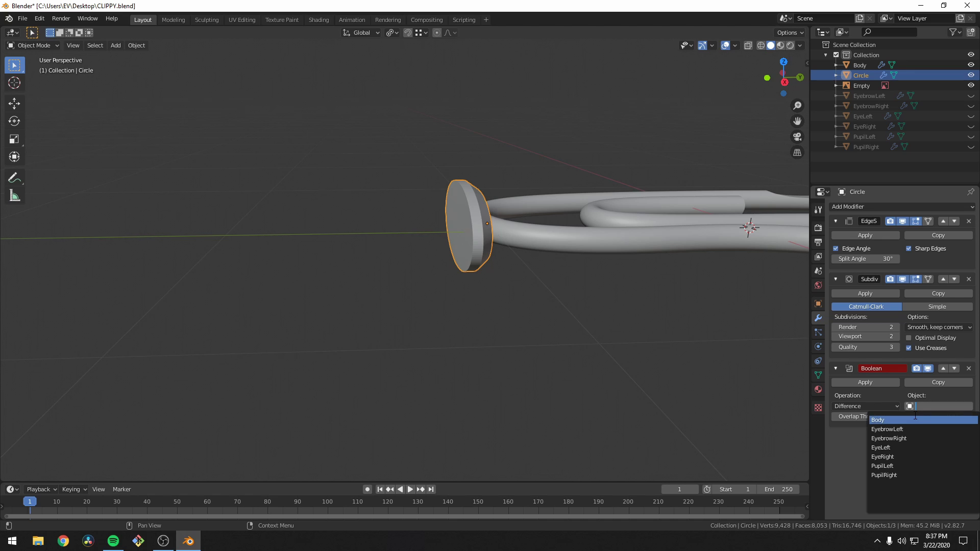Switch to the Shading workspace tab
This screenshot has height=551, width=980.
[x=318, y=19]
